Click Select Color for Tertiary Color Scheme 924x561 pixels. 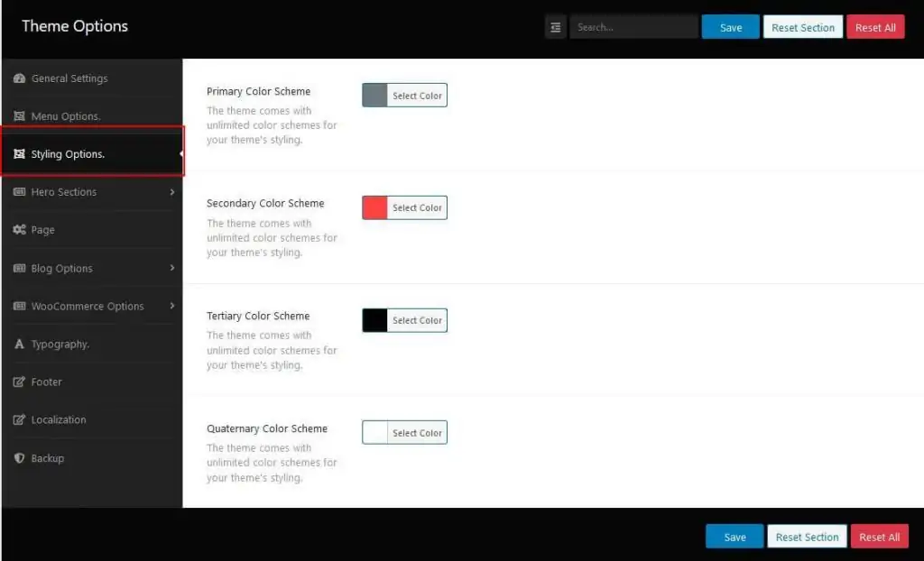pyautogui.click(x=417, y=320)
